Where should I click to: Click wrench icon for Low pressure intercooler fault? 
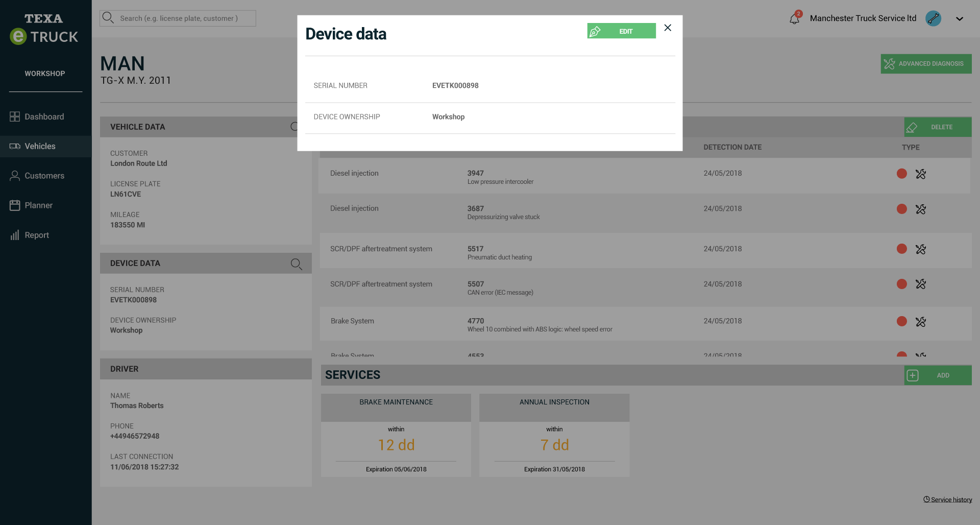pyautogui.click(x=920, y=174)
